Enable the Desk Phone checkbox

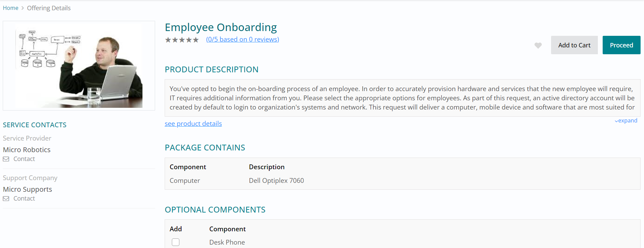point(176,242)
